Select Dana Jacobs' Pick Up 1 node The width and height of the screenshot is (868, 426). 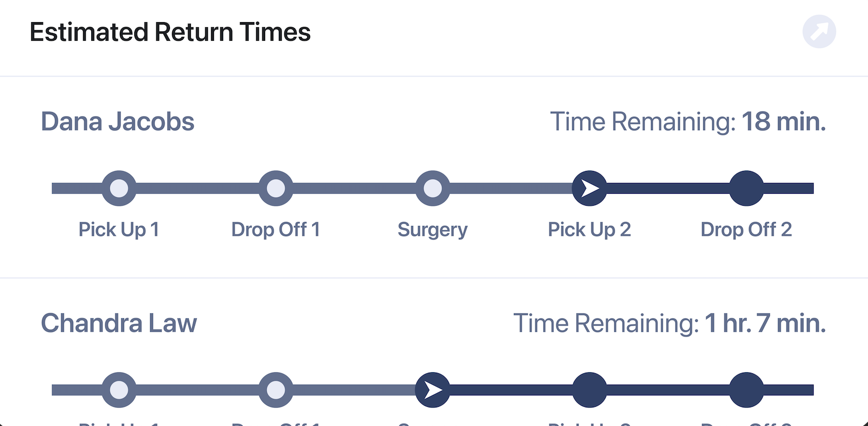(119, 188)
